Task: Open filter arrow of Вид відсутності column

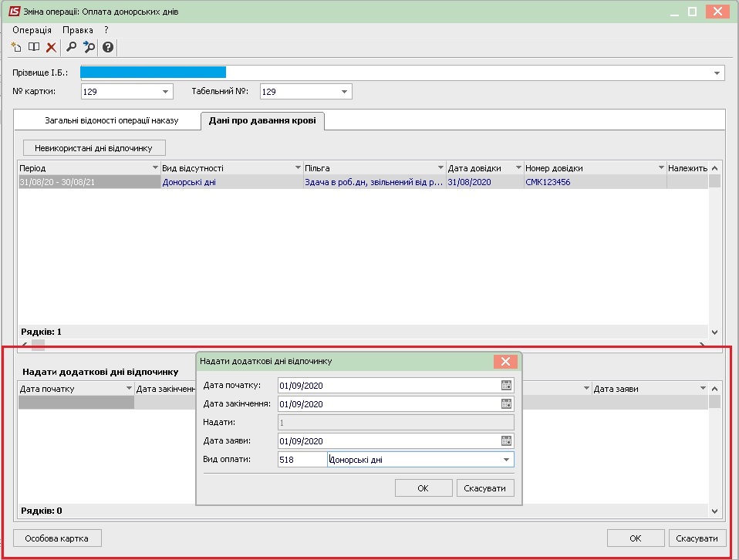Action: point(298,168)
